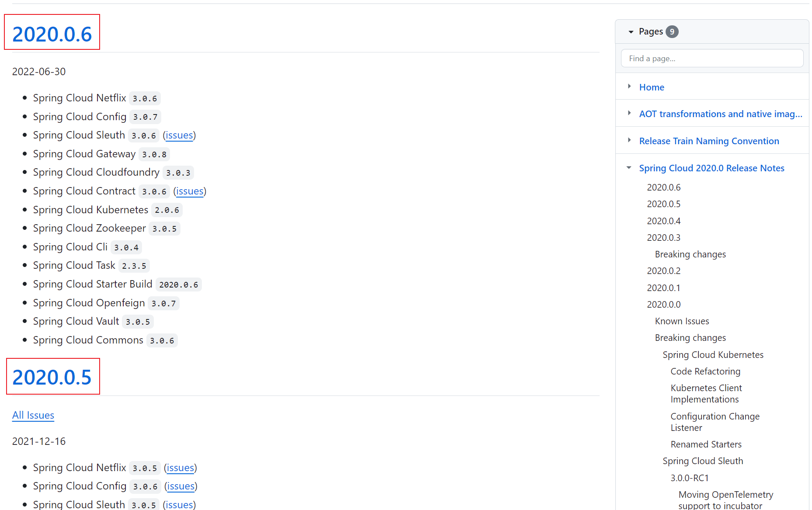812x510 pixels.
Task: Select the date 2021-12-16
Action: click(x=39, y=441)
